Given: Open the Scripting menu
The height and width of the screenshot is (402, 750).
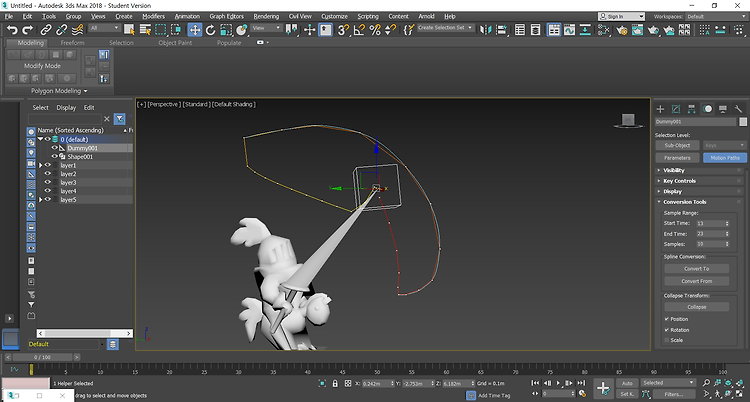Looking at the screenshot, I should [368, 16].
